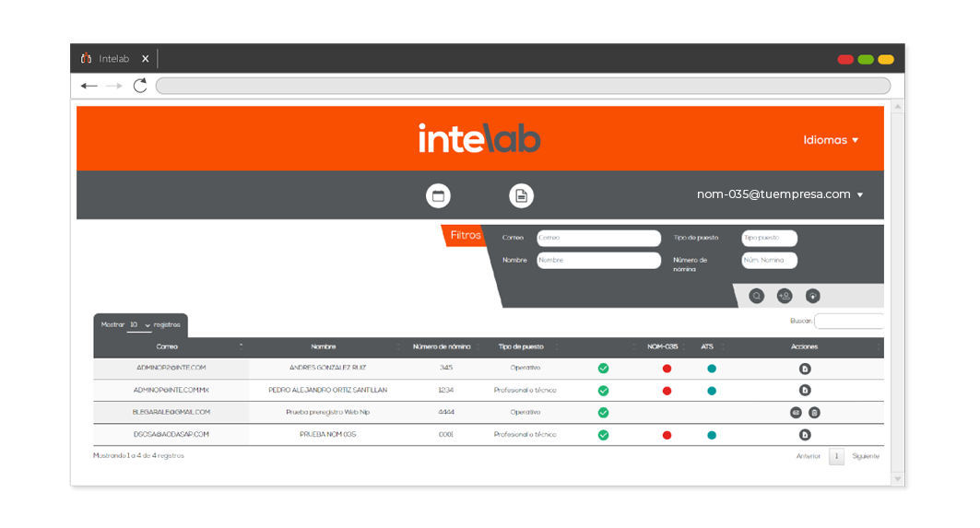This screenshot has height=528, width=980.
Task: Open the Mostrar 10 registros selector
Action: (139, 325)
